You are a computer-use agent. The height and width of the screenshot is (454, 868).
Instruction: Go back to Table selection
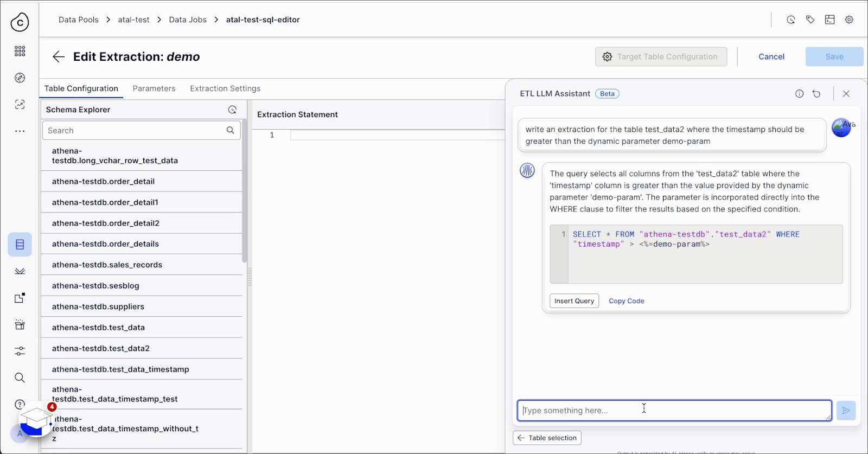547,438
